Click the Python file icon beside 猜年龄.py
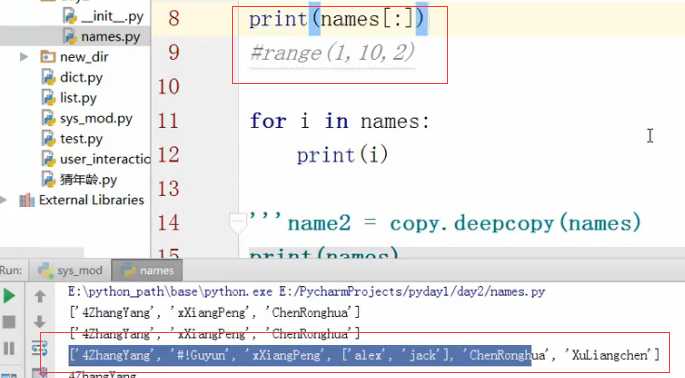This screenshot has height=378, width=685. tap(48, 180)
